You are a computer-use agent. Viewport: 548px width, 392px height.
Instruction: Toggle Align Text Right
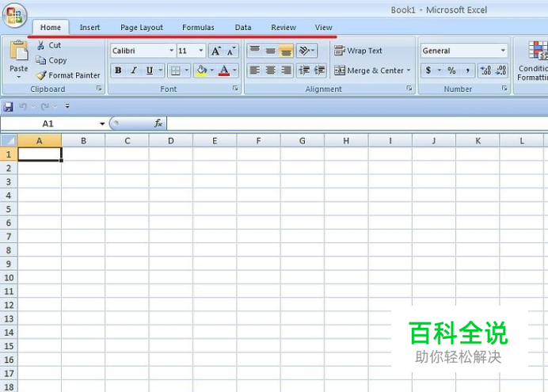pos(286,70)
